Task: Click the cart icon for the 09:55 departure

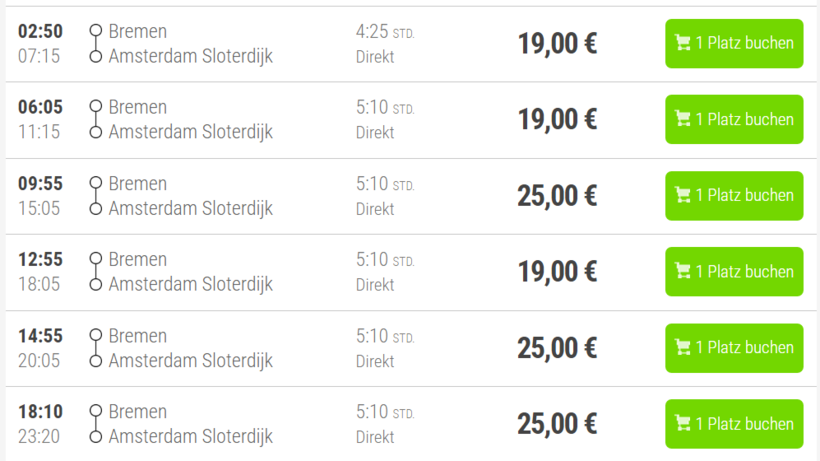Action: 684,195
